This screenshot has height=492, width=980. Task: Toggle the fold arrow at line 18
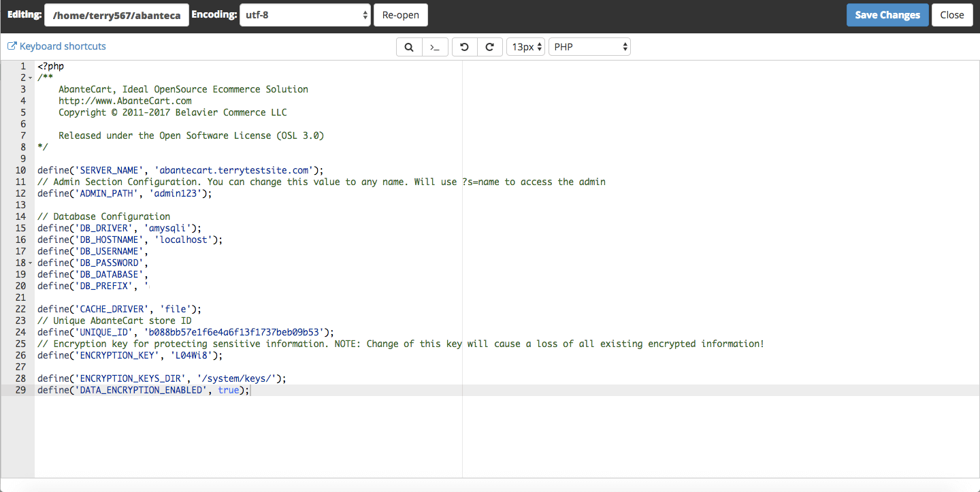click(x=30, y=263)
